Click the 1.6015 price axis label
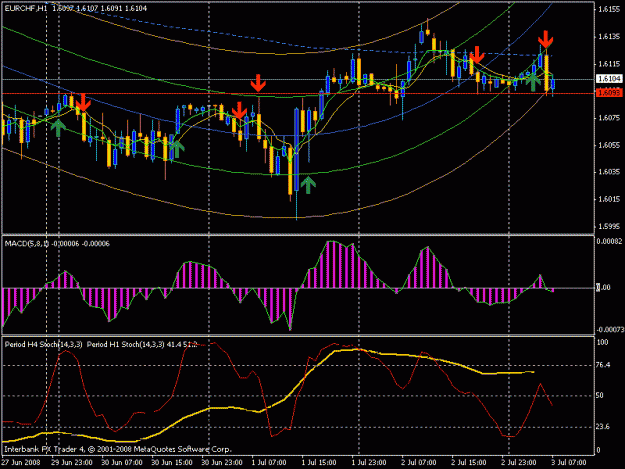The image size is (625, 469). click(x=609, y=199)
